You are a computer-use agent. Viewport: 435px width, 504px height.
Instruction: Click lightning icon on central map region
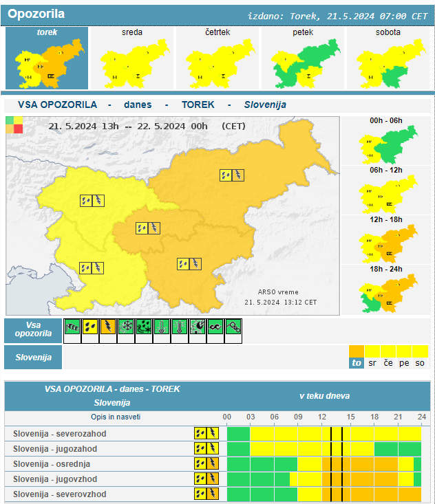[x=153, y=228]
